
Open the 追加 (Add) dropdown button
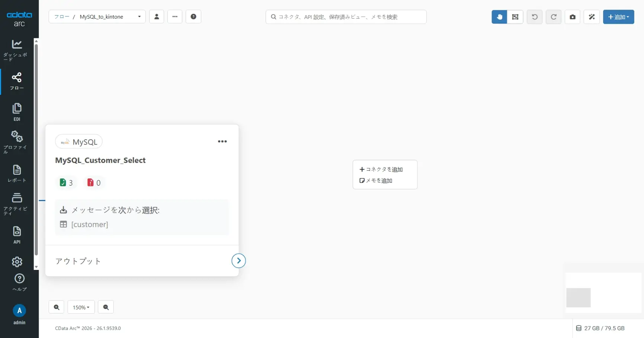(618, 17)
